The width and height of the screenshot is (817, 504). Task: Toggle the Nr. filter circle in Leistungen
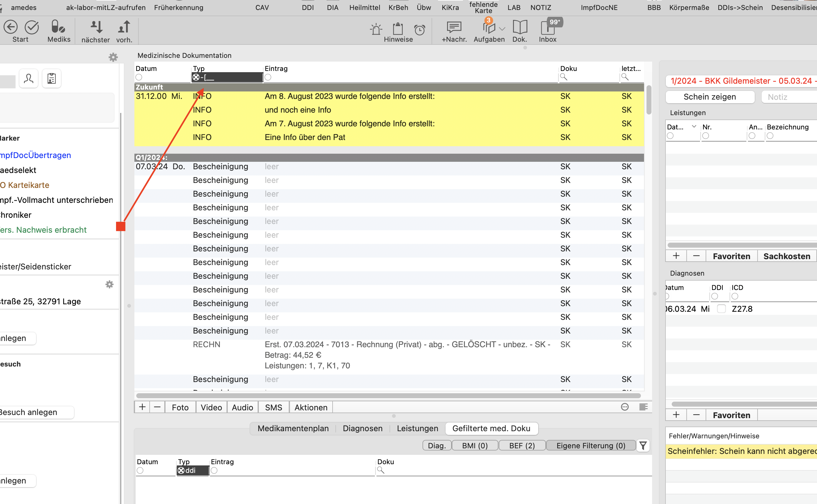coord(706,136)
